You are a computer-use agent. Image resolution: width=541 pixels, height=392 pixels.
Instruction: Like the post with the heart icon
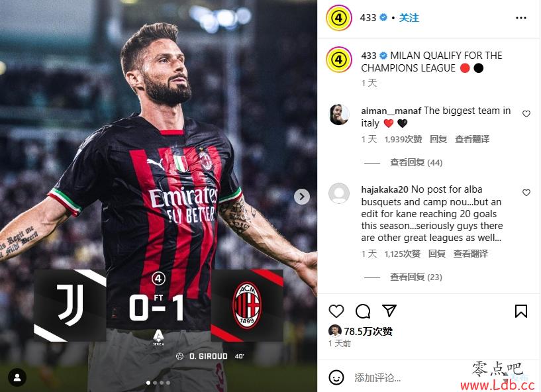(x=336, y=311)
